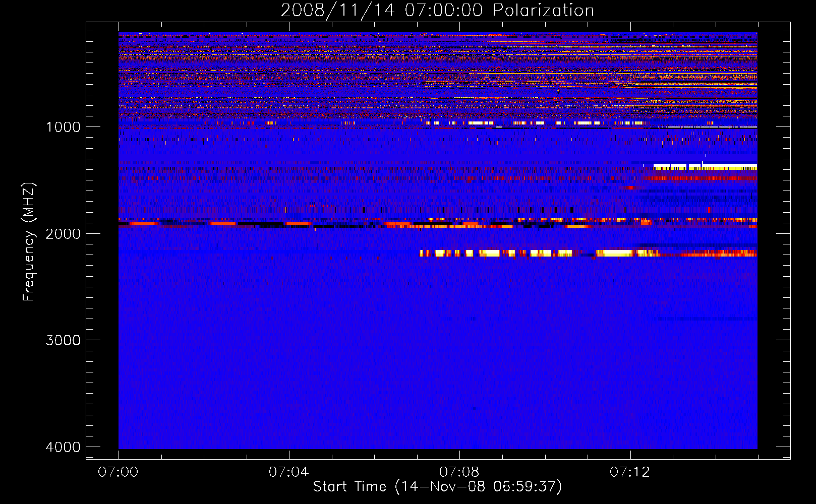This screenshot has height=504, width=816.
Task: Click the 07:00 time tick label
Action: point(118,472)
